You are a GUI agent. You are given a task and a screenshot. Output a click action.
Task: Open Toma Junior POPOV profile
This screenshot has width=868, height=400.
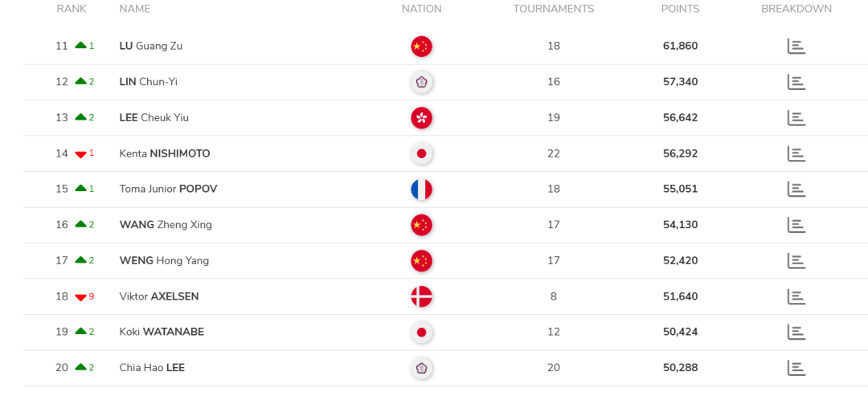168,189
